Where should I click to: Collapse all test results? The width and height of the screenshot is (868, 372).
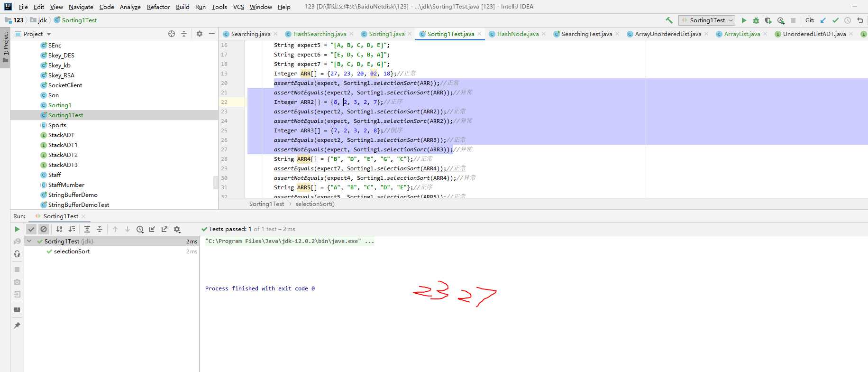[100, 229]
